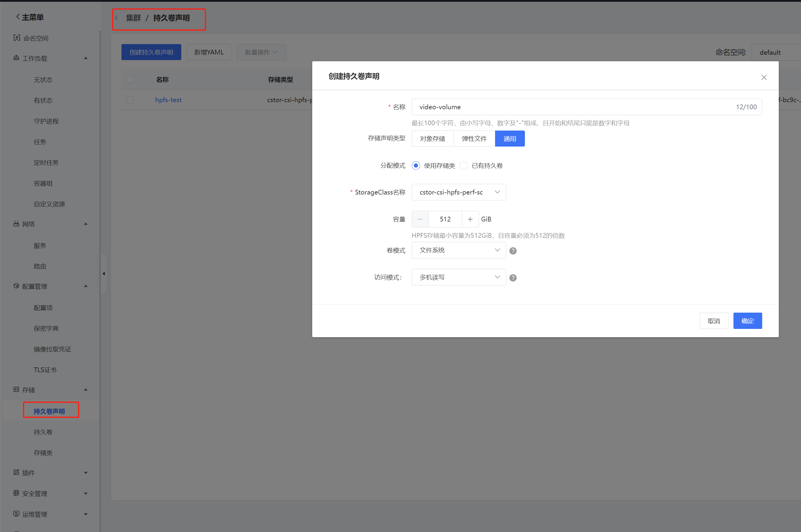The height and width of the screenshot is (532, 801).
Task: Click the plugins section icon
Action: 16,472
